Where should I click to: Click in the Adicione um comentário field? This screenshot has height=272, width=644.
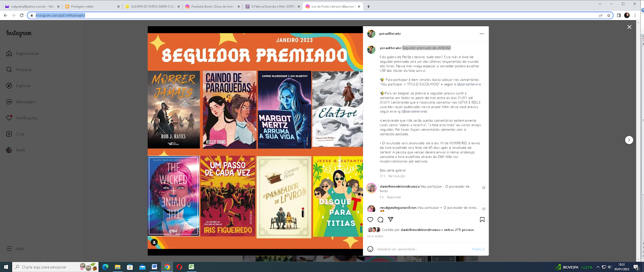coord(423,249)
